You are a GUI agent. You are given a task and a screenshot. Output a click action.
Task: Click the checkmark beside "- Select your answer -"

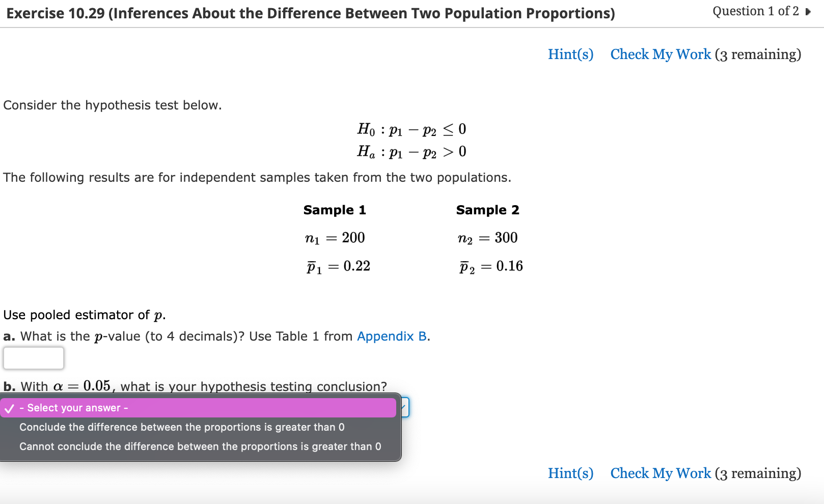9,407
